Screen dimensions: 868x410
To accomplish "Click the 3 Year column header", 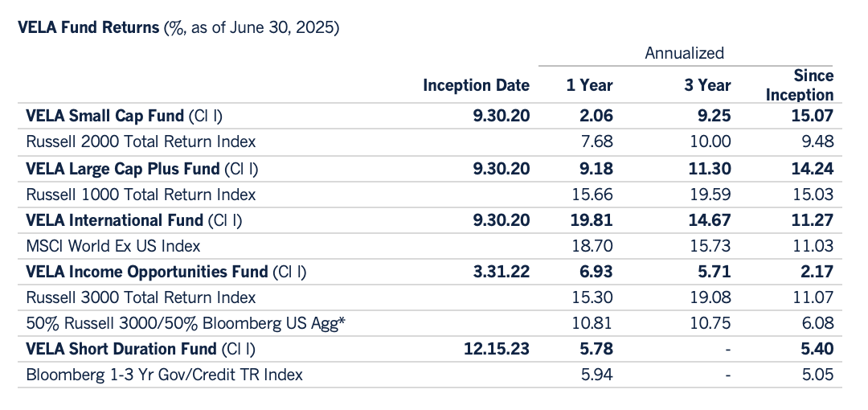I will 707,85.
